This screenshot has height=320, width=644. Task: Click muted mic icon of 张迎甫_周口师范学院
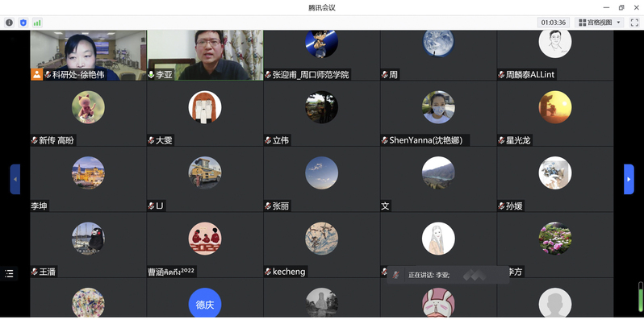(x=268, y=75)
